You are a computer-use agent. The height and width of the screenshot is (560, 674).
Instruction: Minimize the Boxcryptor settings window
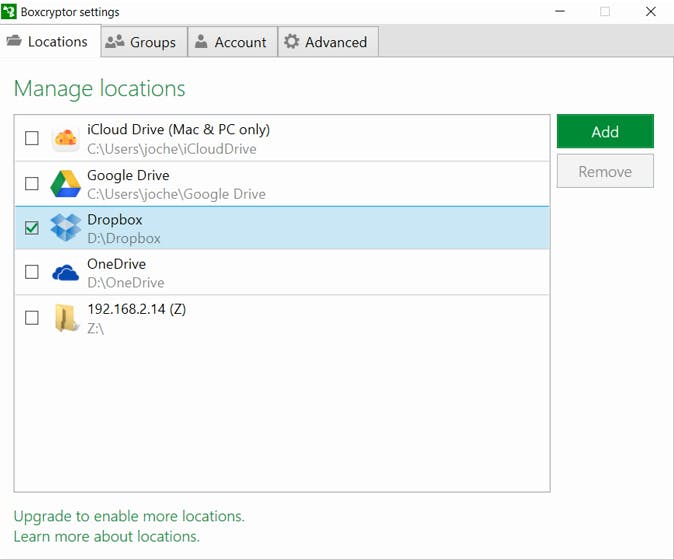click(x=558, y=12)
